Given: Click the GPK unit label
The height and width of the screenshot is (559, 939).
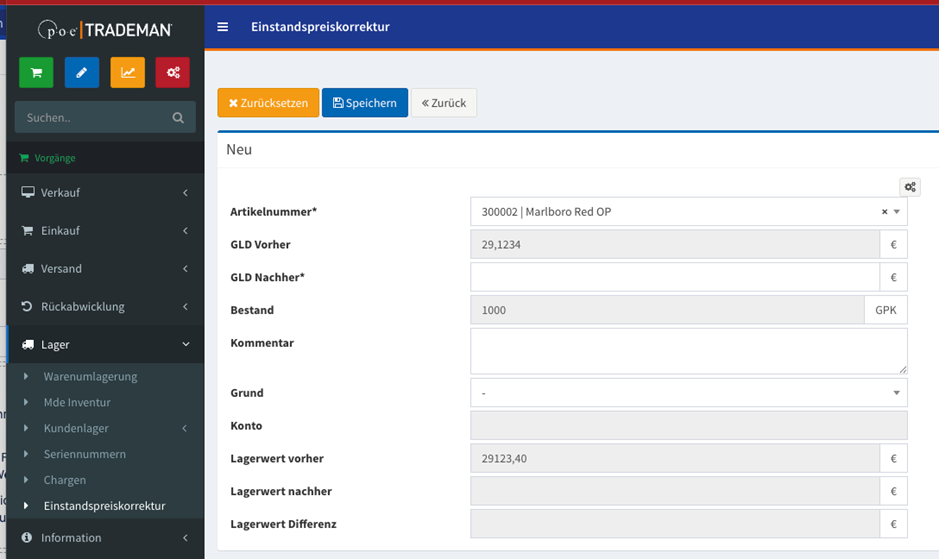Looking at the screenshot, I should (x=886, y=310).
